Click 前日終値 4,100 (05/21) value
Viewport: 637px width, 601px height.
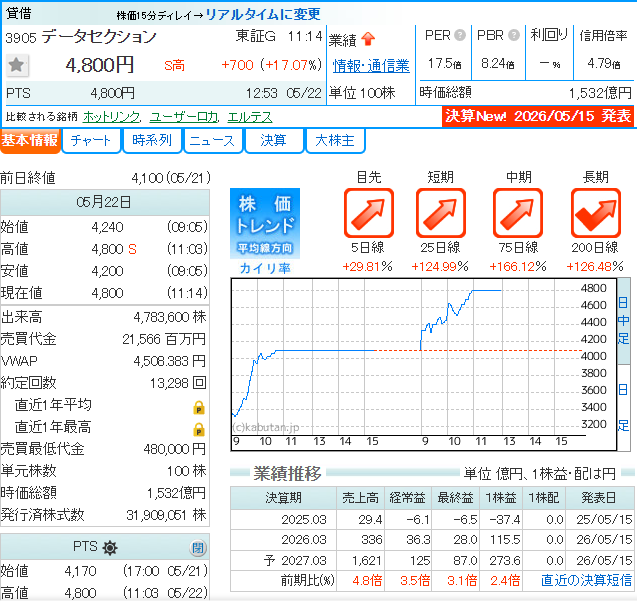(171, 178)
